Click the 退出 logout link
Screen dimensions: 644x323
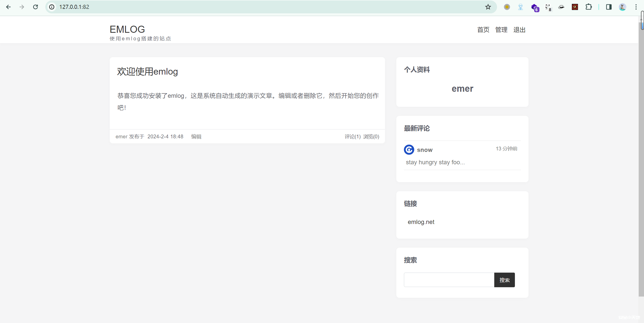[519, 30]
